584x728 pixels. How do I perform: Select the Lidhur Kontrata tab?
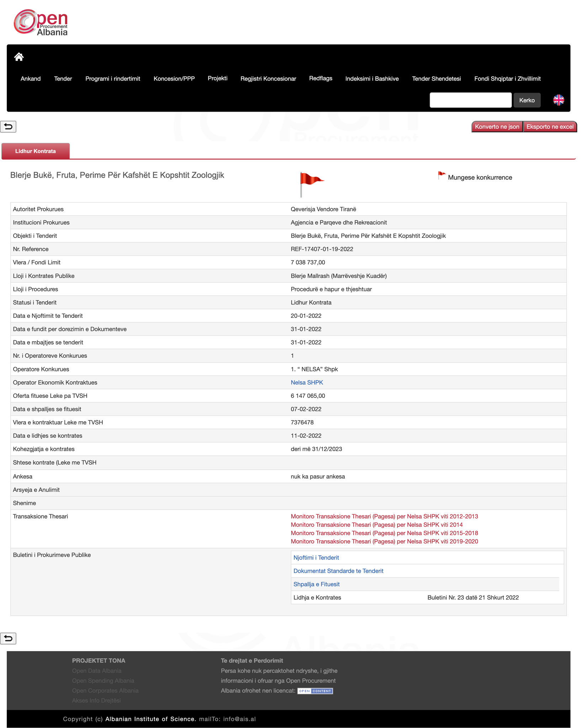36,151
